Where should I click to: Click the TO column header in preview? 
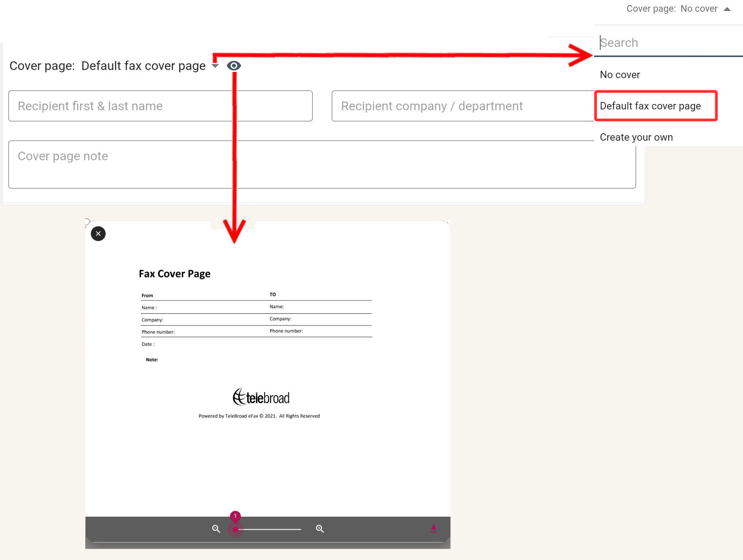point(273,294)
